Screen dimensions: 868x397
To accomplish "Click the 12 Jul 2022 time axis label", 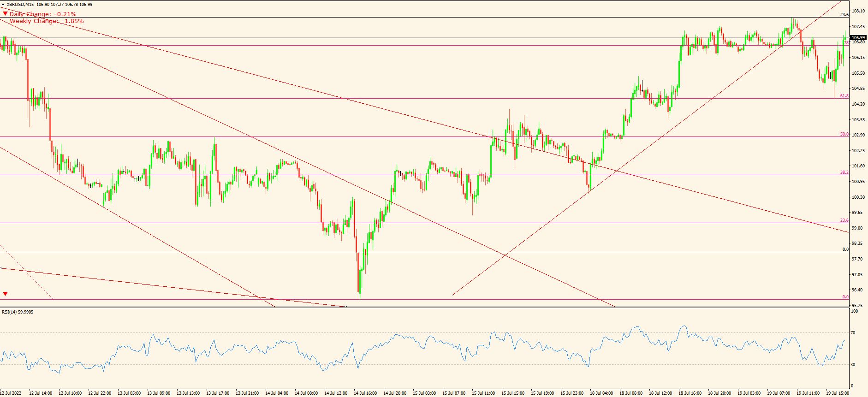I will point(11,393).
